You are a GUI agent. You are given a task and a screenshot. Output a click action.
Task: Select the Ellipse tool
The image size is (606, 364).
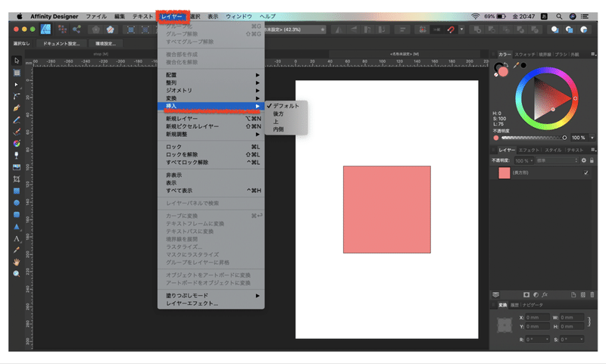pos(17,203)
